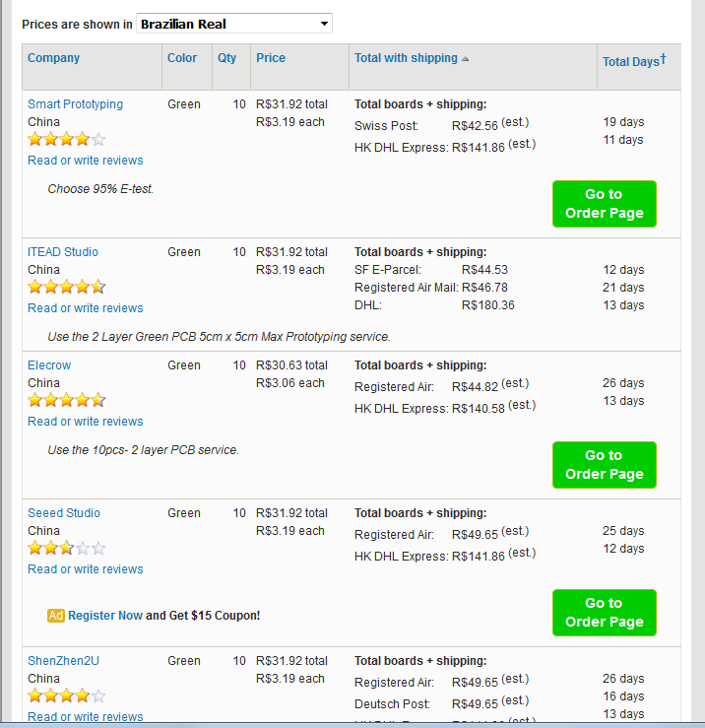Open the ShenZhen2U company link
This screenshot has height=728, width=705.
pos(63,661)
